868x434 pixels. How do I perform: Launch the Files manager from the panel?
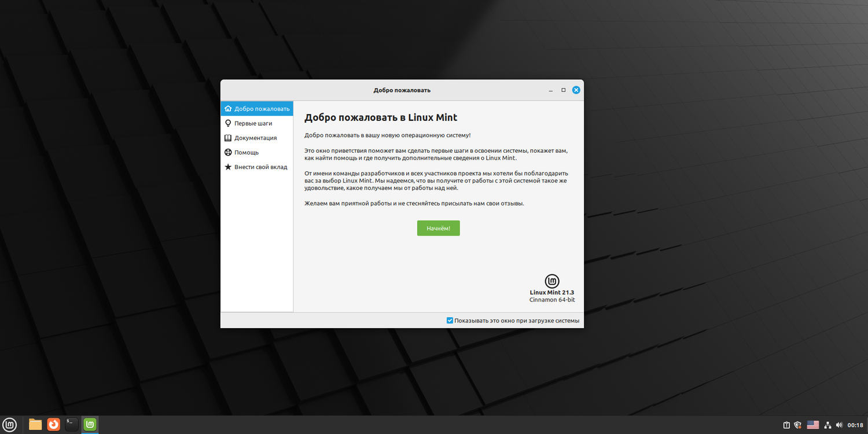(35, 425)
